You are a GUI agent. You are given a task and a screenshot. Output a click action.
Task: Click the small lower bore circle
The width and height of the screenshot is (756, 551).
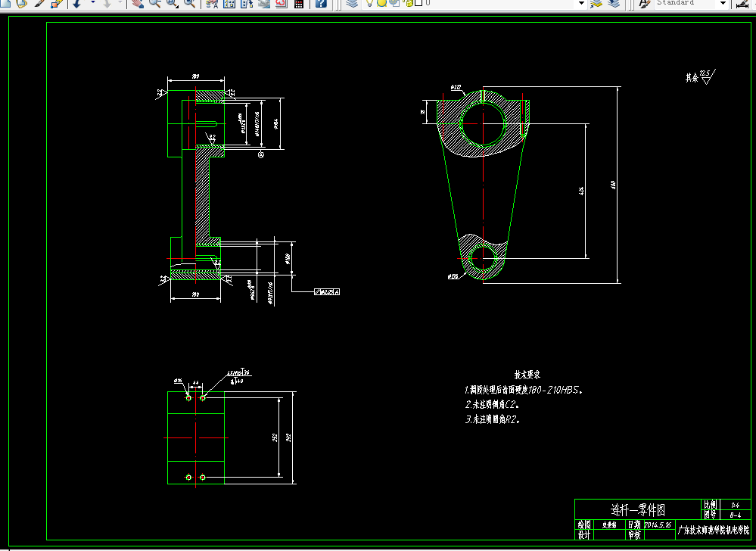click(483, 258)
